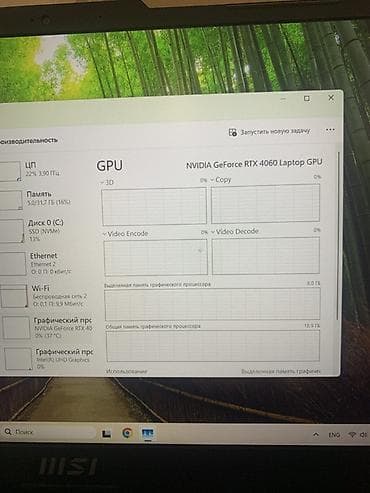This screenshot has width=370, height=493.
Task: Click the Video Decode usage graph
Action: (x=266, y=255)
